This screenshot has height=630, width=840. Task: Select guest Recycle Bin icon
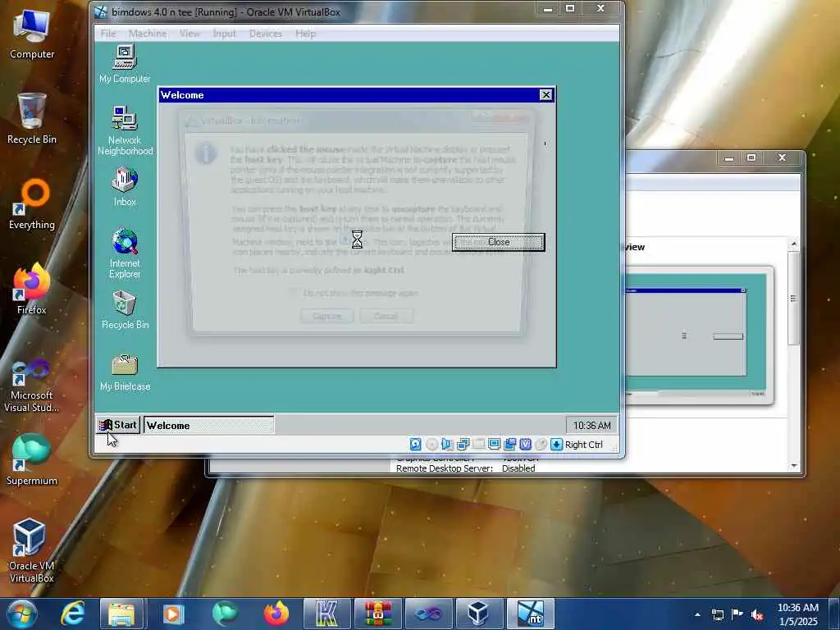click(125, 310)
